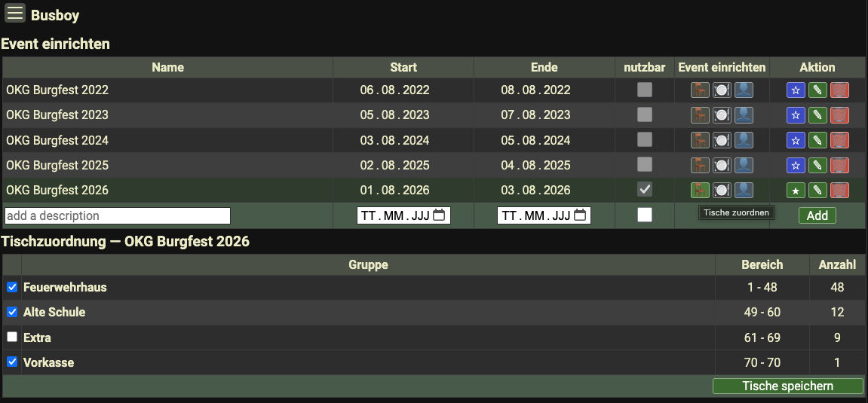Check nutzbar box in new event row
This screenshot has height=403, width=868.
pos(644,215)
